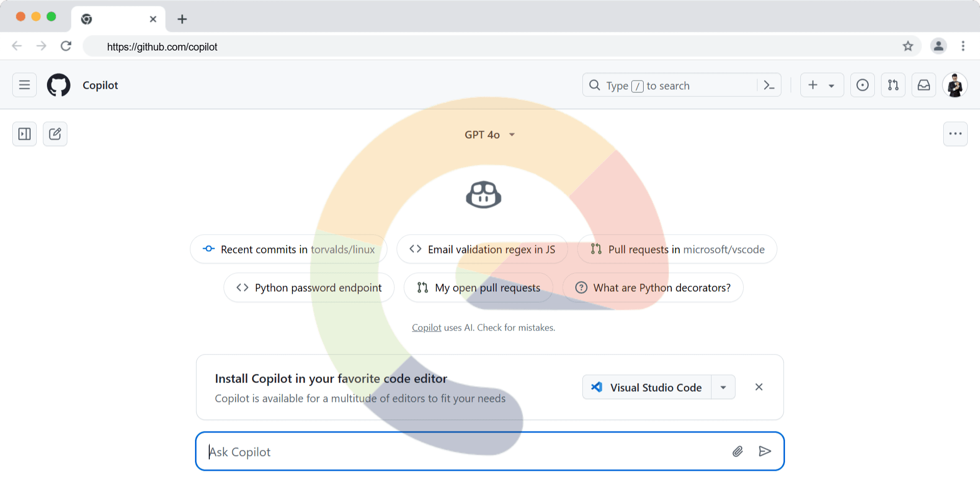
Task: Attach a file with the paperclip icon
Action: pos(738,451)
